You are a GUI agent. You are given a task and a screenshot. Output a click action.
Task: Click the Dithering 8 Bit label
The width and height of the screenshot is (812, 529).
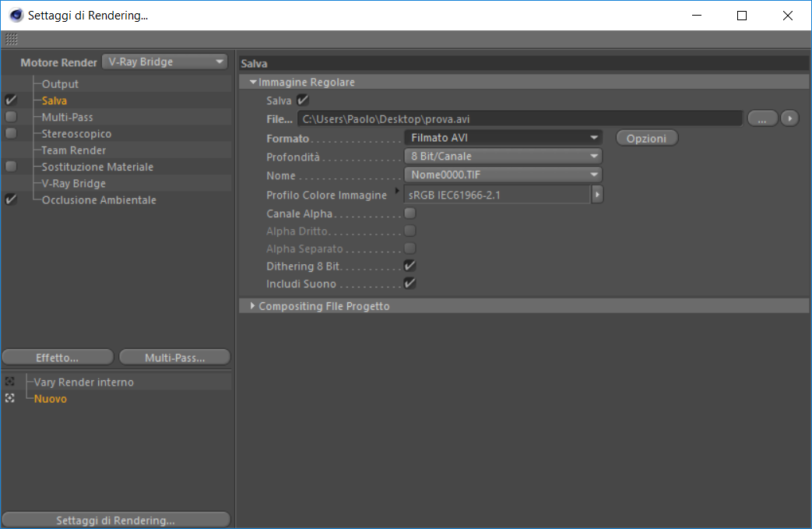coord(303,266)
